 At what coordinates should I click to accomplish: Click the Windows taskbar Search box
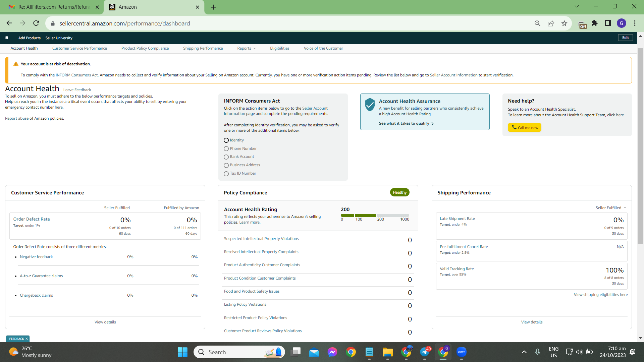(239, 352)
